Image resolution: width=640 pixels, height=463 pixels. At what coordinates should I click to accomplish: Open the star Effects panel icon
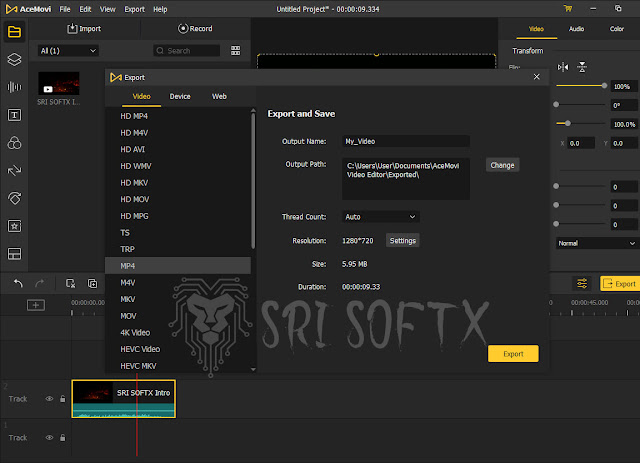(14, 226)
